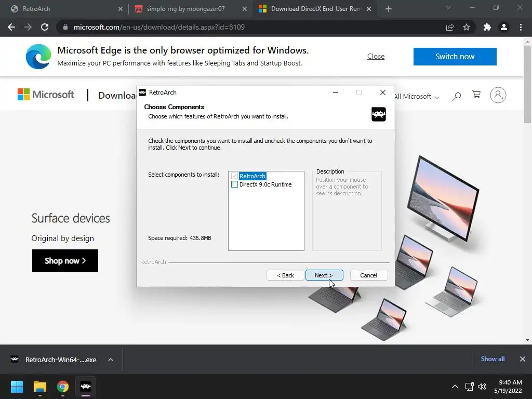Click the address bar URL
This screenshot has height=399, width=532.
159,27
